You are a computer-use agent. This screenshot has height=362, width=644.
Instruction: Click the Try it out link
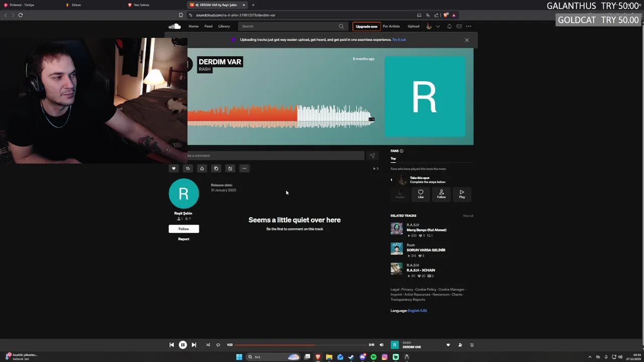[x=399, y=40]
